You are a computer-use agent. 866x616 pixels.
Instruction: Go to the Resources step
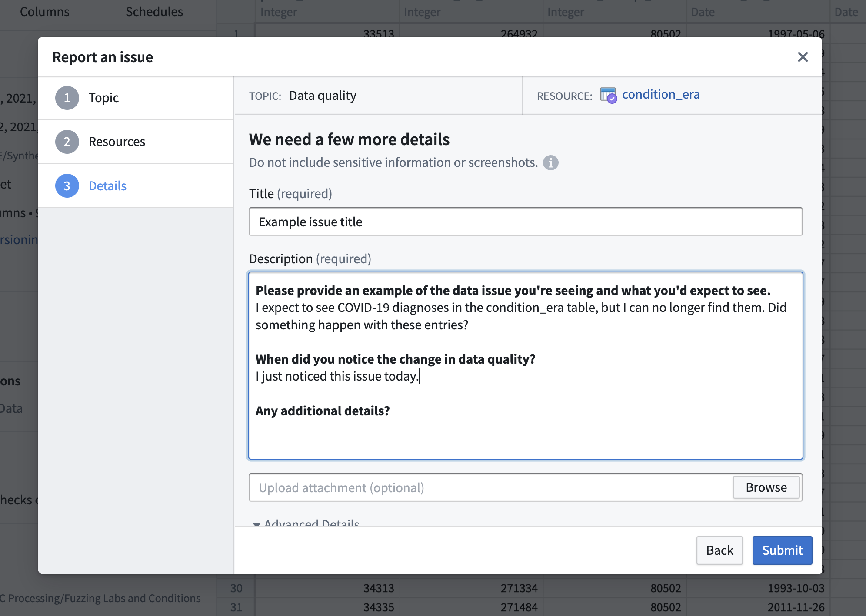point(117,142)
